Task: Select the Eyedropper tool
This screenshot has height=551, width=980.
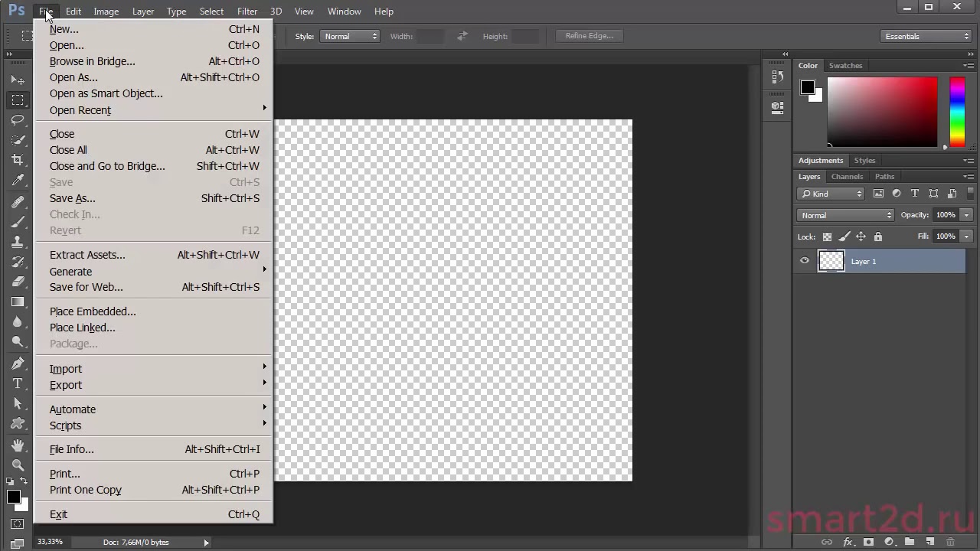Action: (18, 180)
